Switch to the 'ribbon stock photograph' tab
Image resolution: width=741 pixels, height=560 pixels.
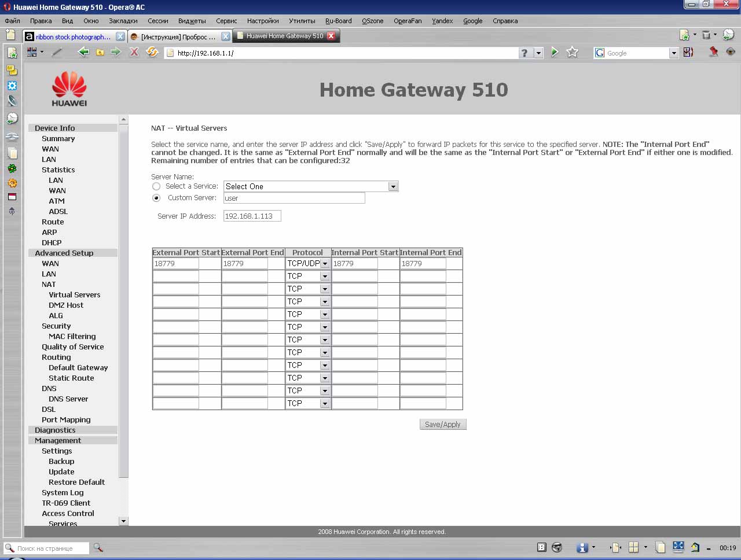(x=75, y=36)
